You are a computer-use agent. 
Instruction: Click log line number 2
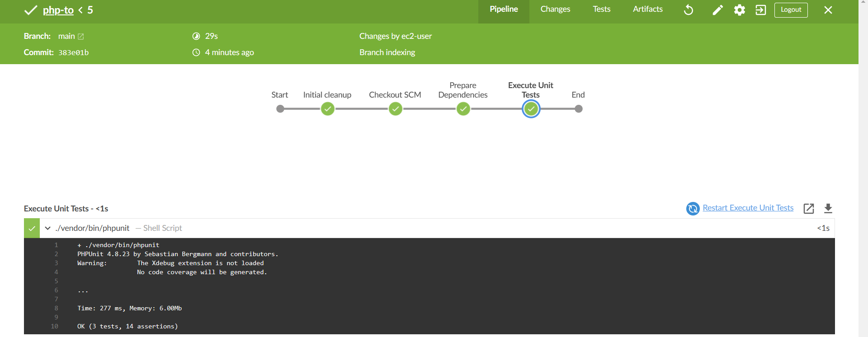pos(56,254)
